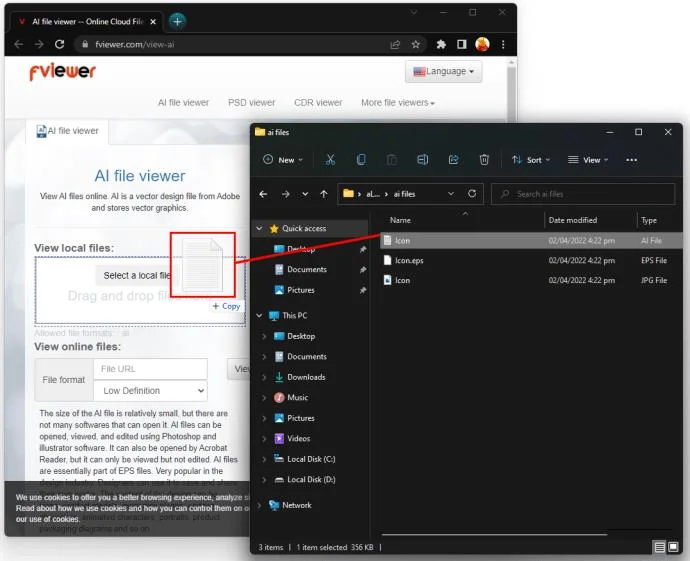The height and width of the screenshot is (561, 690).
Task: Select the AI file viewer page tab
Action: [67, 131]
